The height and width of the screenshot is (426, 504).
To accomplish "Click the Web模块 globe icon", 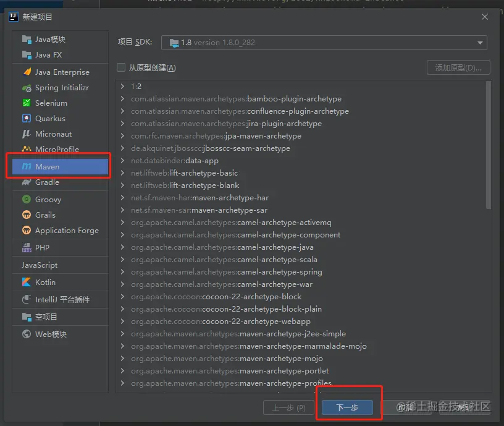I will [x=27, y=334].
